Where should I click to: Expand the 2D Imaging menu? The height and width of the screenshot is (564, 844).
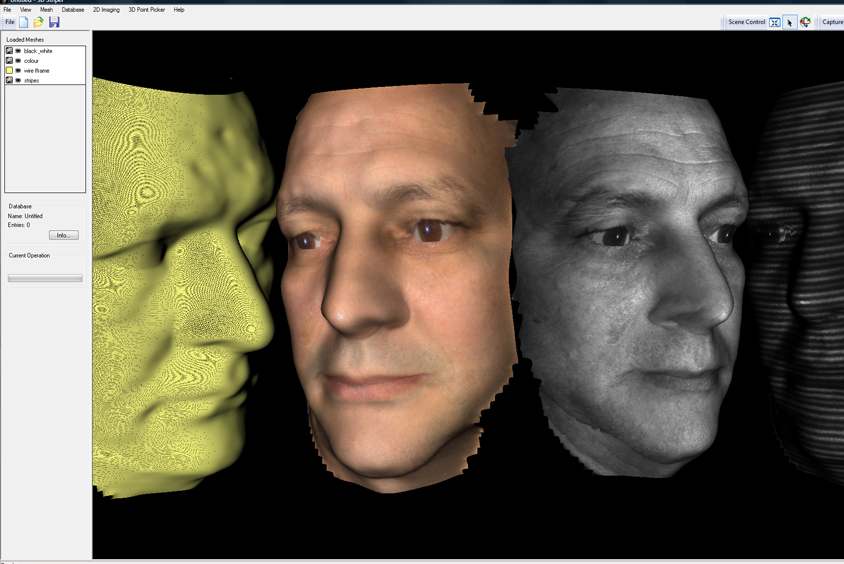coord(106,10)
